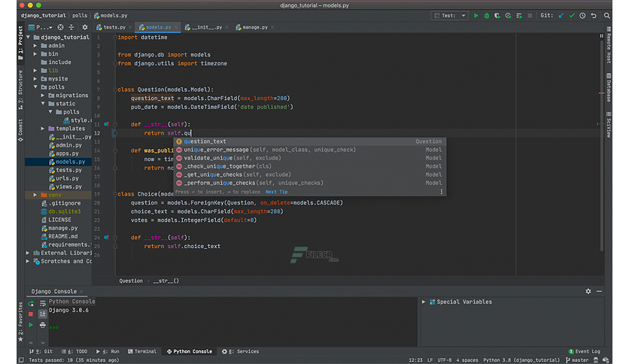Open Search Everywhere magnifier icon
The image size is (629, 364).
[x=607, y=16]
